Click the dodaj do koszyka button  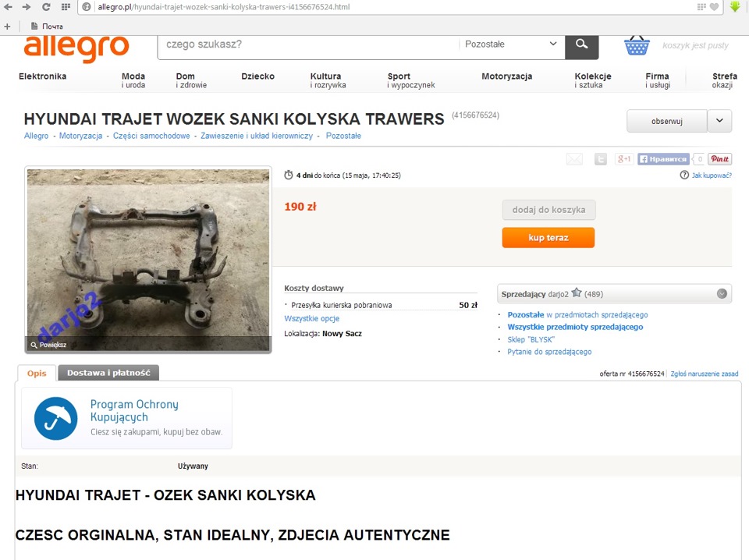coord(548,210)
